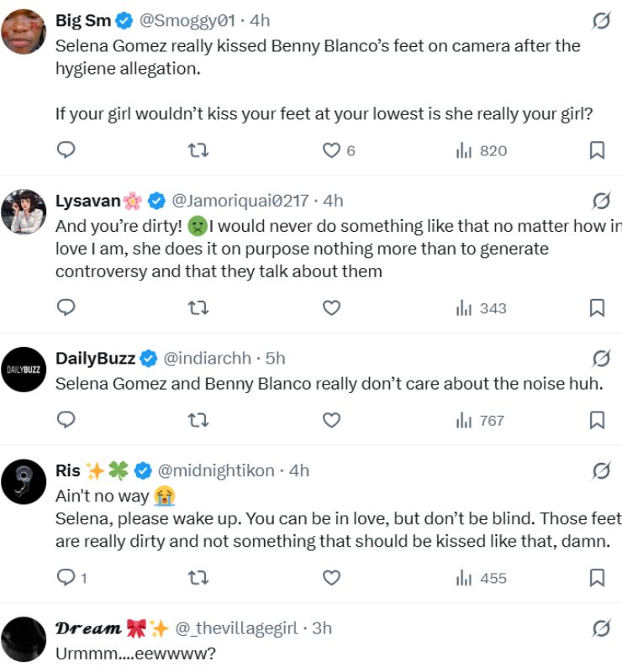Open DailyBuzz's profile picture
The width and height of the screenshot is (622, 672).
pyautogui.click(x=22, y=366)
